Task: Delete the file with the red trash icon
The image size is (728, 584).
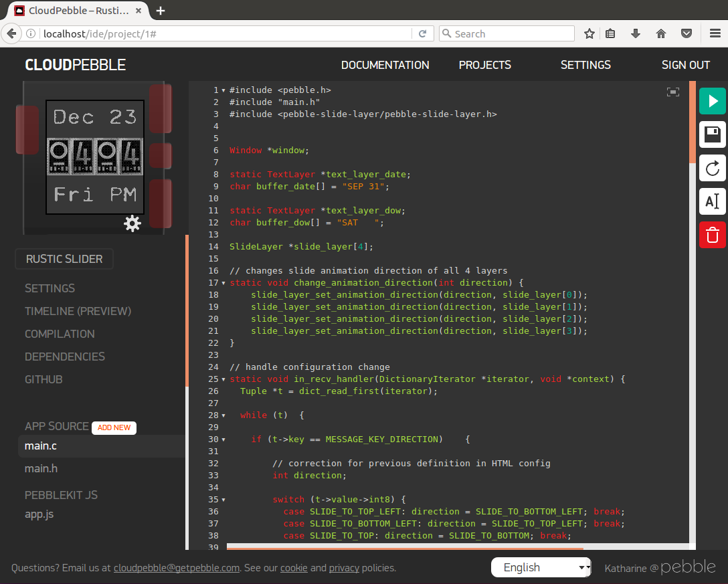Action: (x=713, y=235)
